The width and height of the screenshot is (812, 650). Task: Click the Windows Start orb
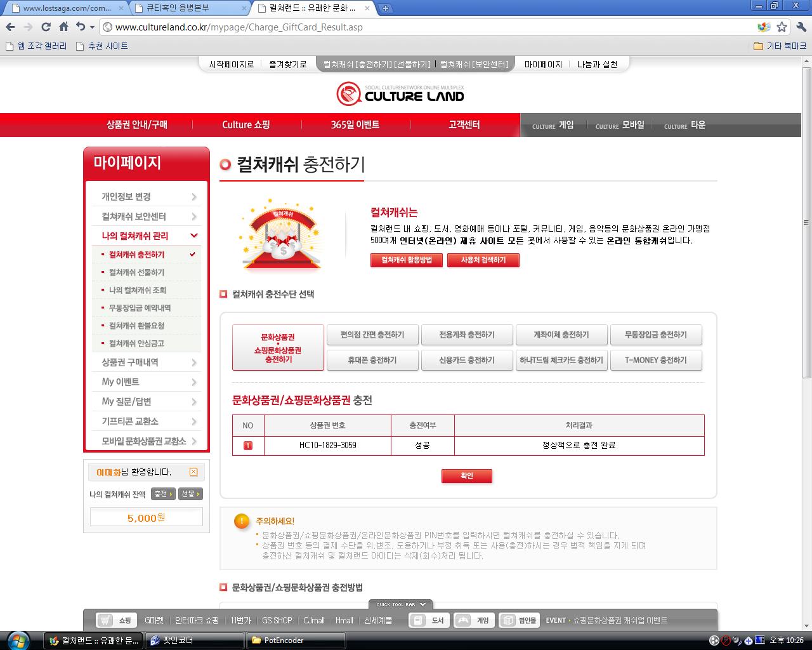(x=17, y=639)
